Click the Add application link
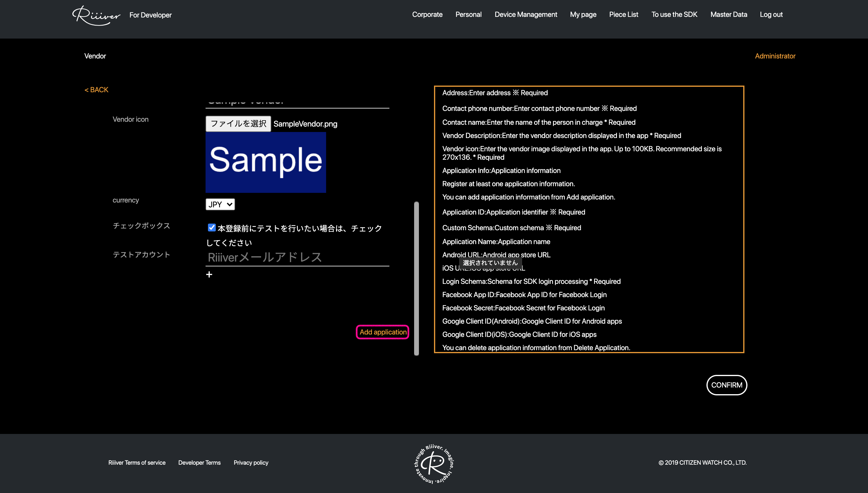Image resolution: width=868 pixels, height=493 pixels. [x=383, y=332]
